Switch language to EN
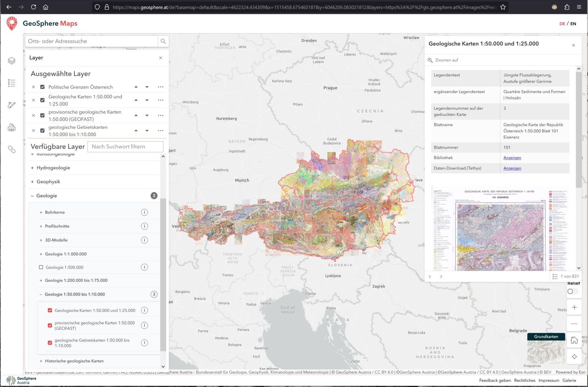Viewport: 588px width, 387px height. [x=573, y=24]
